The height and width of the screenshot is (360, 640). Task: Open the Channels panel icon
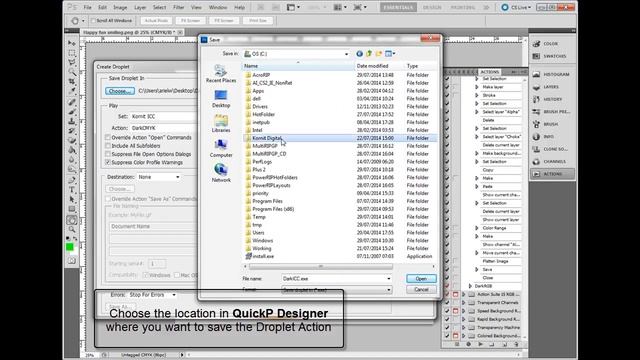tap(536, 162)
